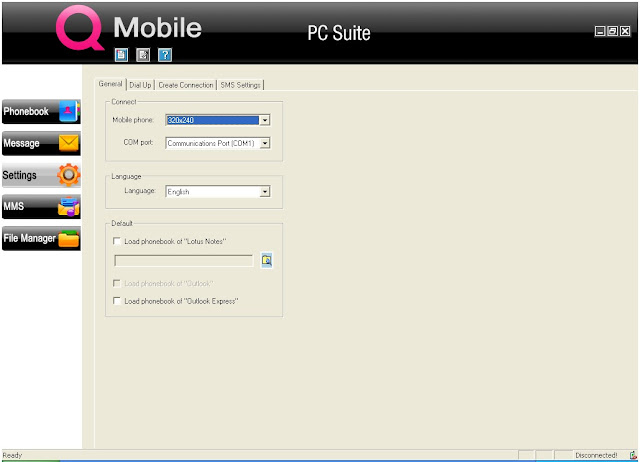Click the browse folder icon for Lotus Notes
Viewport: 640px width, 462px height.
point(267,260)
